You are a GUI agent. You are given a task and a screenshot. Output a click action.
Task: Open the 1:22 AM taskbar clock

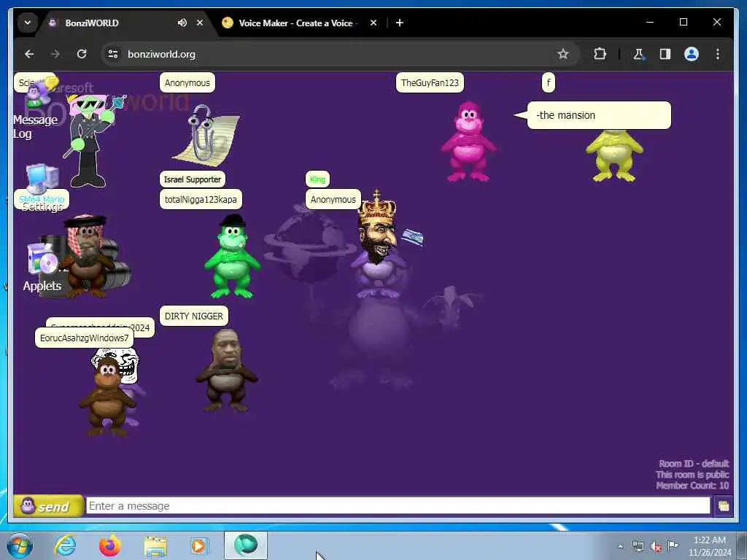pos(710,546)
